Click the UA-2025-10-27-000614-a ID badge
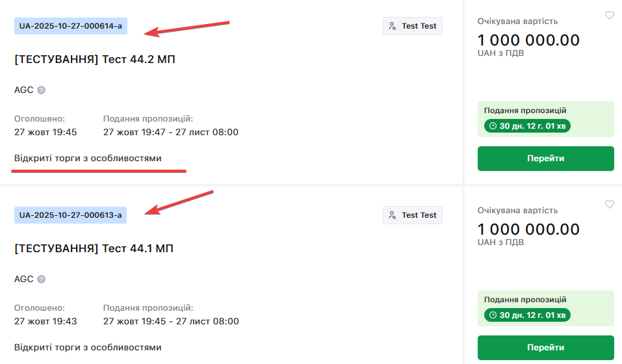The height and width of the screenshot is (364, 622). (70, 27)
